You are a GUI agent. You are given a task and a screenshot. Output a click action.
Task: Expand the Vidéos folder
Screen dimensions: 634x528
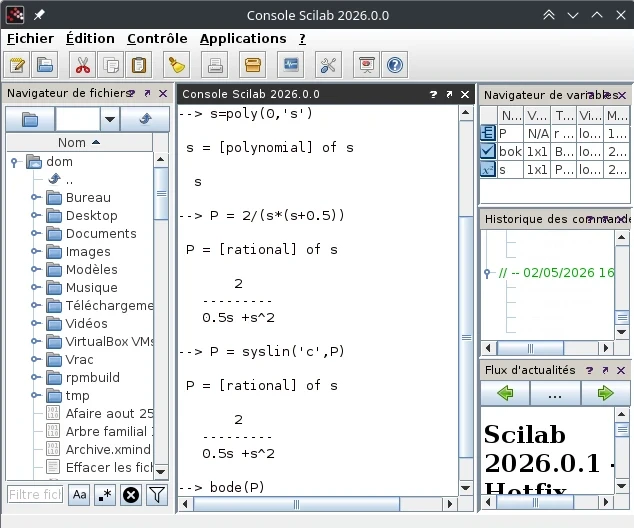point(36,323)
